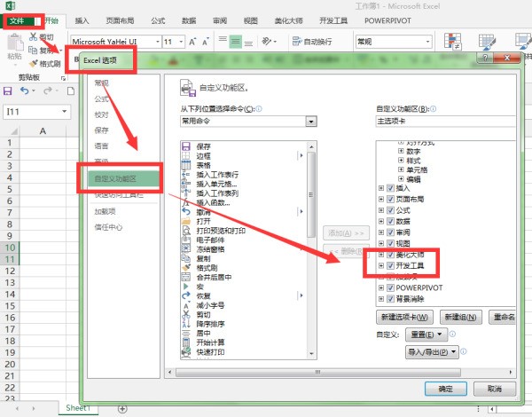Click the 确定 button

tap(446, 389)
